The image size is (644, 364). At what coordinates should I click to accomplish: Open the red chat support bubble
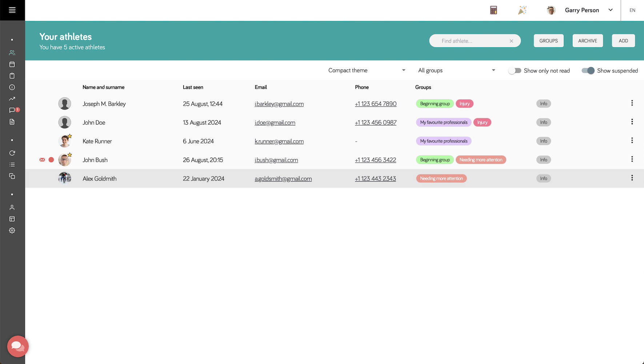point(17,346)
